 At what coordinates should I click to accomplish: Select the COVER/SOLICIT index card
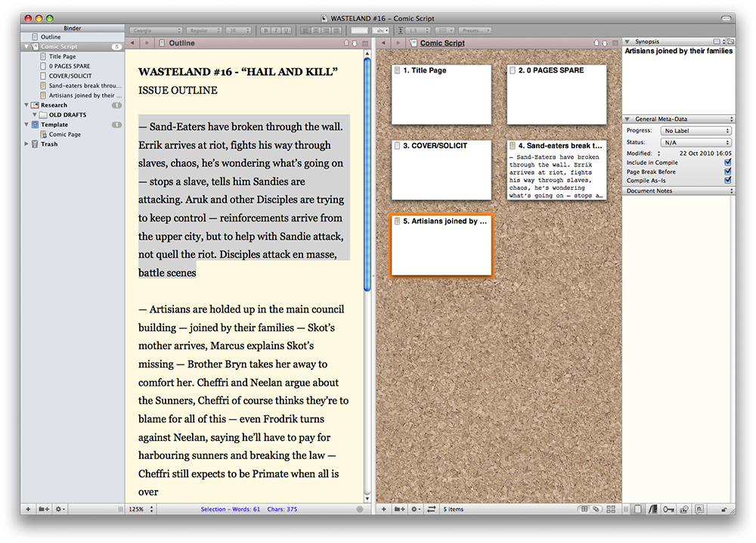[x=442, y=169]
